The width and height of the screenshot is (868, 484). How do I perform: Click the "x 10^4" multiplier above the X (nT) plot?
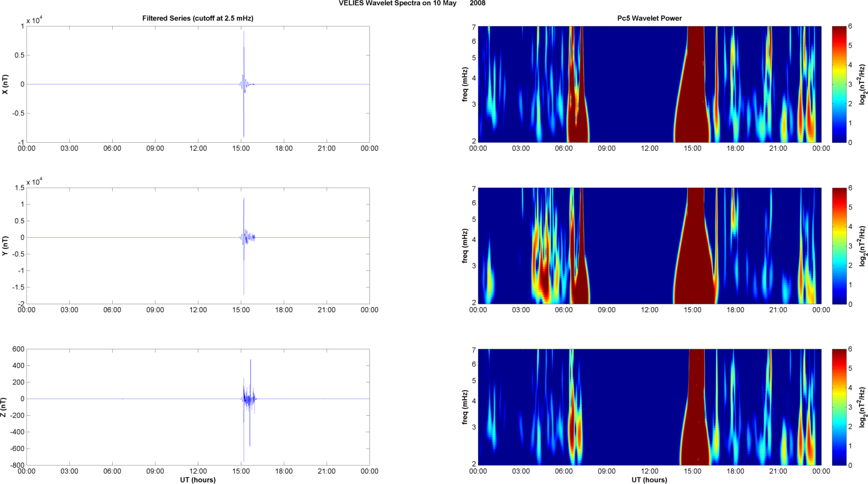(35, 20)
